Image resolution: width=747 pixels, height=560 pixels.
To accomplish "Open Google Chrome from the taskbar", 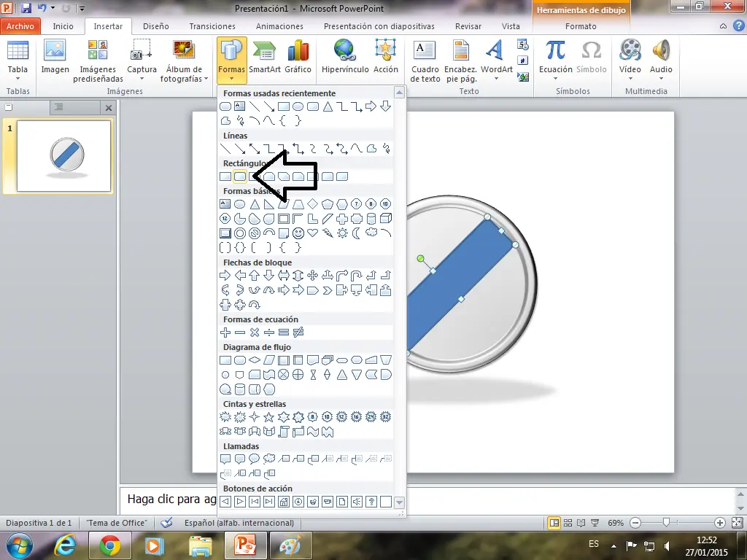I will (x=109, y=545).
